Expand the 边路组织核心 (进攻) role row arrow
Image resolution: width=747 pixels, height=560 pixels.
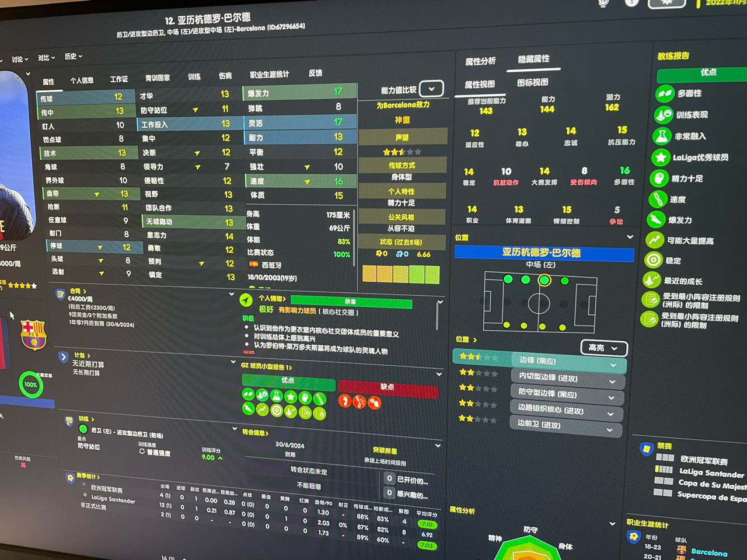(610, 414)
